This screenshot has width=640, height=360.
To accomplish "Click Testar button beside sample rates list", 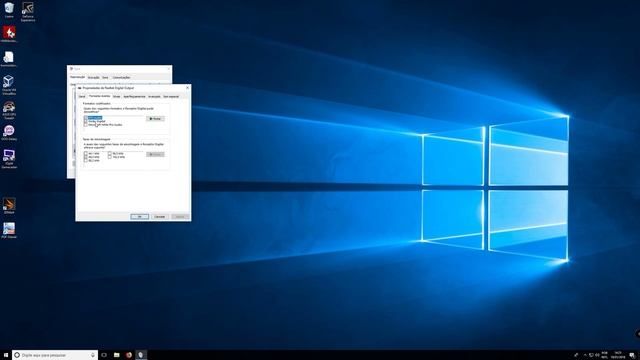I will pyautogui.click(x=156, y=154).
